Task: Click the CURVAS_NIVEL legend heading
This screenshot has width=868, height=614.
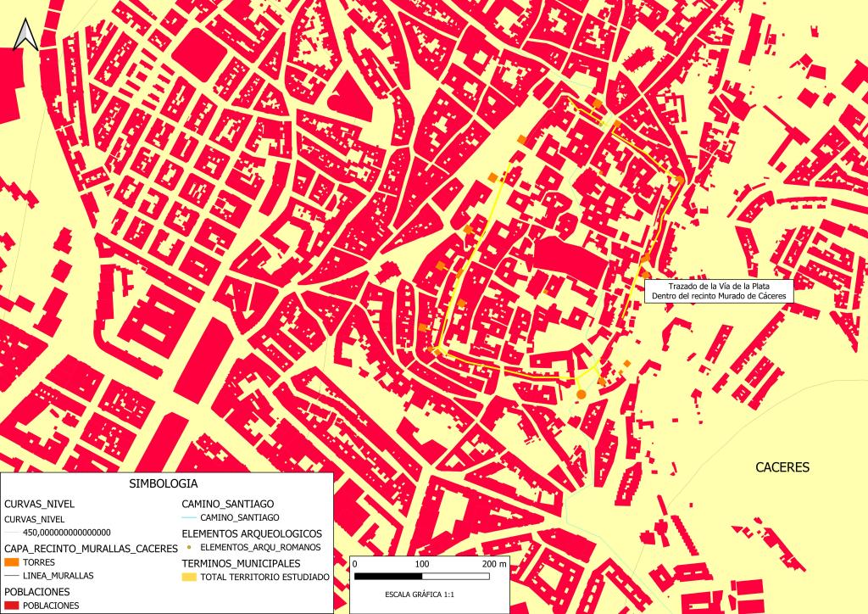Action: click(39, 504)
